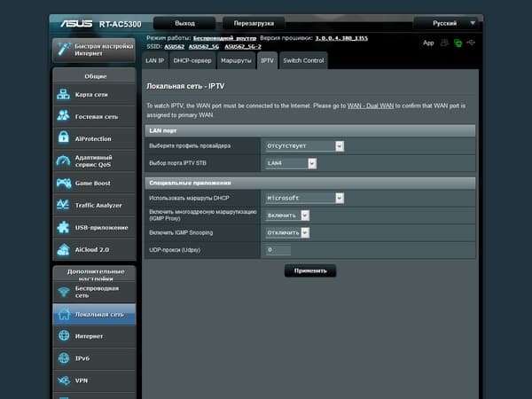Open Traffic Analyzer menu label
The width and height of the screenshot is (532, 399).
point(98,206)
